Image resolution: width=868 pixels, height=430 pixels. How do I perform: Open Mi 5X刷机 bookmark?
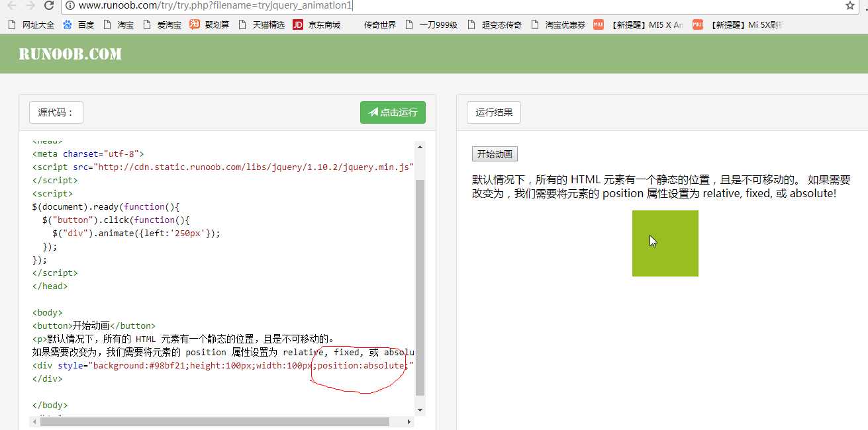coord(738,24)
